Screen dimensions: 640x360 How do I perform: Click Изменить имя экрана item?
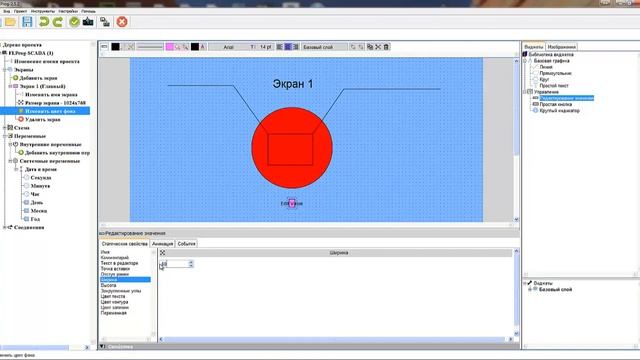[x=51, y=95]
